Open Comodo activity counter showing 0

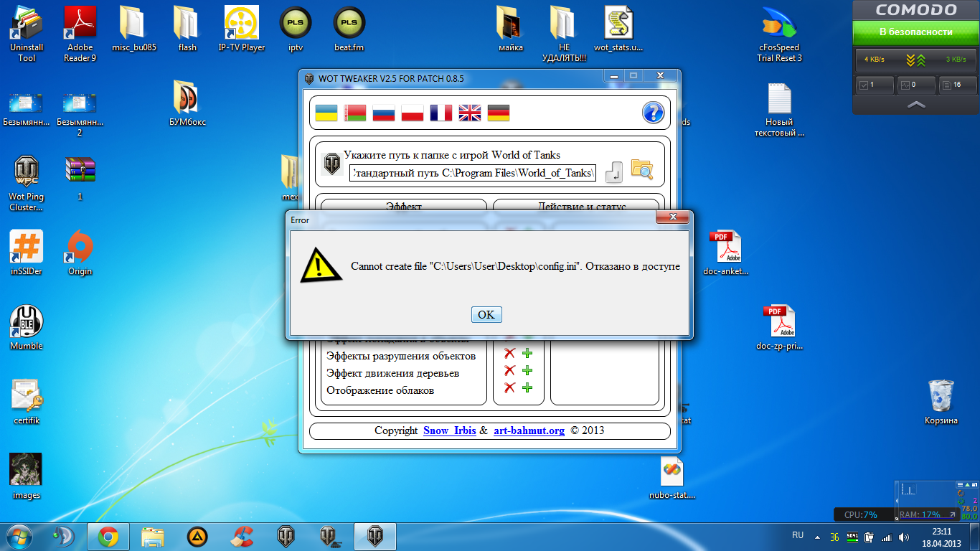coord(916,85)
